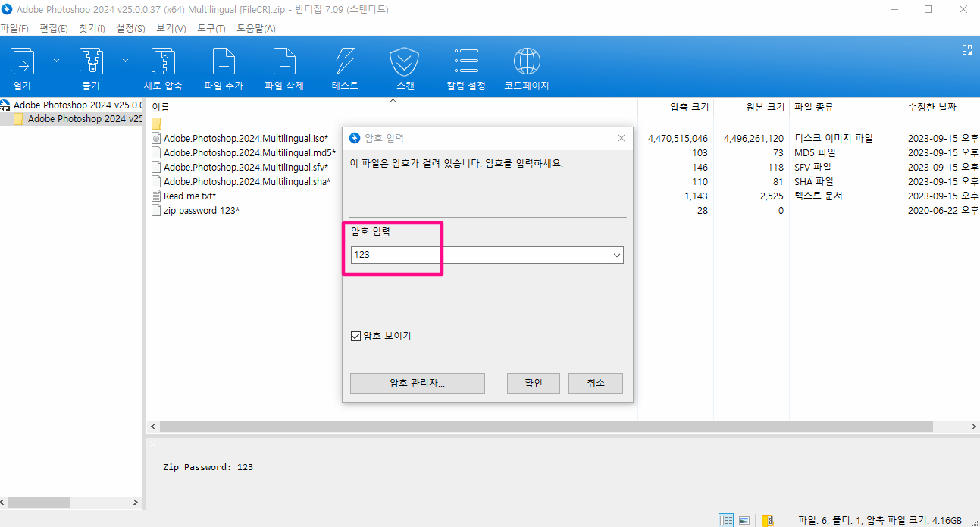Click the 칼럼 설정 toolbar icon
This screenshot has width=980, height=527.
tap(466, 61)
